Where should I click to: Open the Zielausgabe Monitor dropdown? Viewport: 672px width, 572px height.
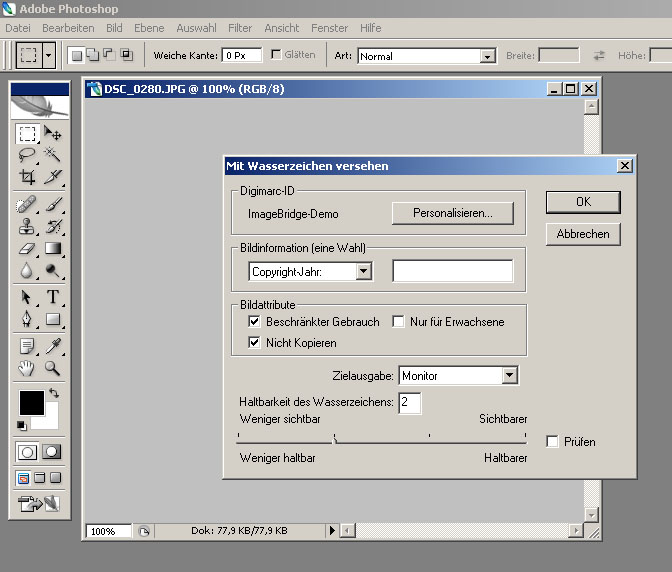point(509,375)
